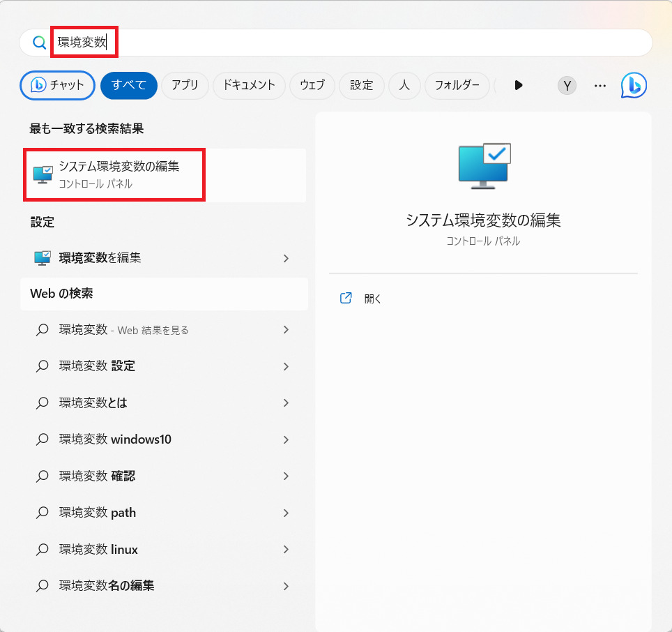Expand chevron for 環境変数 path
Viewport: 672px width, 632px height.
click(x=287, y=513)
